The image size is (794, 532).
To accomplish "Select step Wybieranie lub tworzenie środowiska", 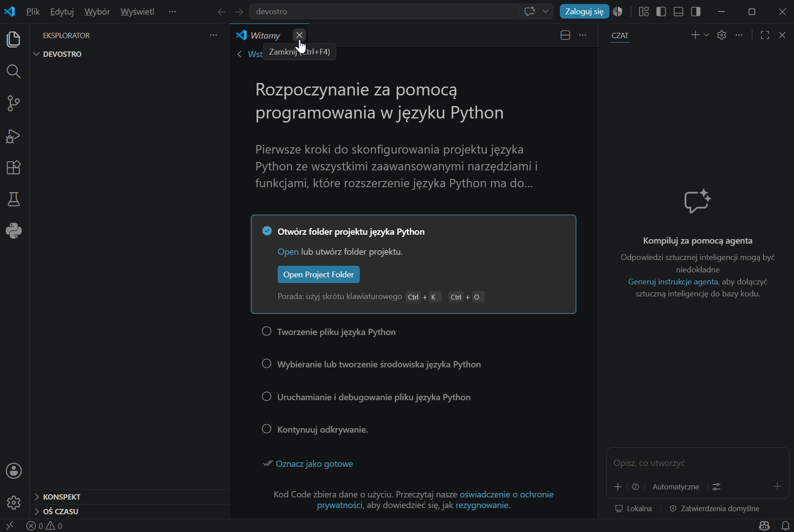I will (379, 364).
